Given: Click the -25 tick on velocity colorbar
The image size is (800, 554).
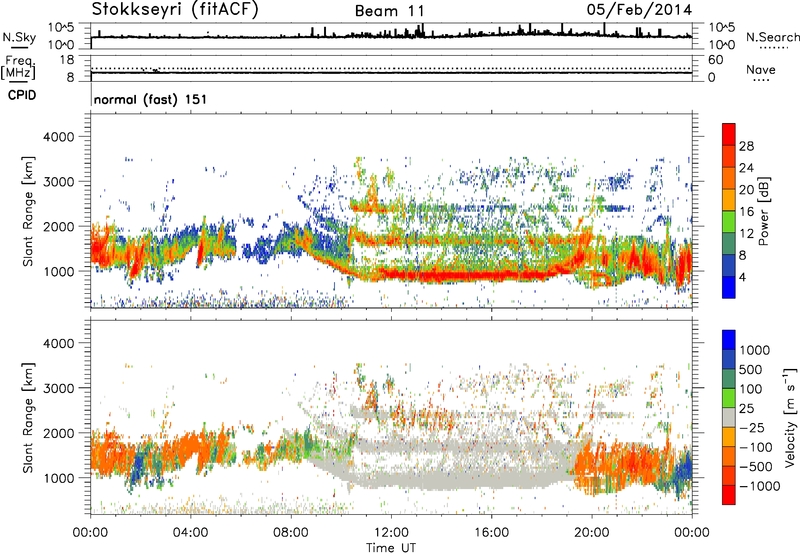Looking at the screenshot, I should [751, 427].
